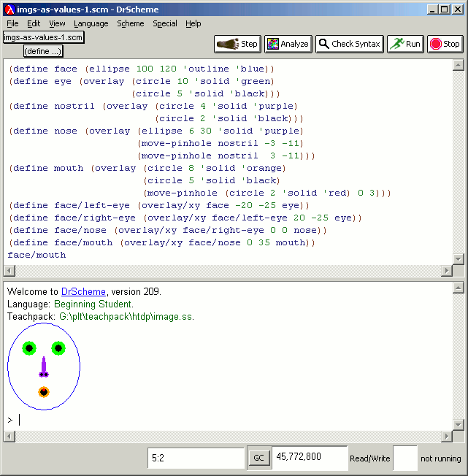Screen dimensions: 468x476
Task: Close the DrScheme window
Action: tap(458, 9)
